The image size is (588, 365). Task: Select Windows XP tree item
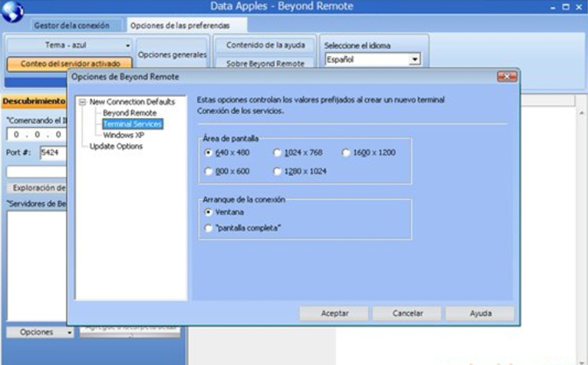pos(123,135)
